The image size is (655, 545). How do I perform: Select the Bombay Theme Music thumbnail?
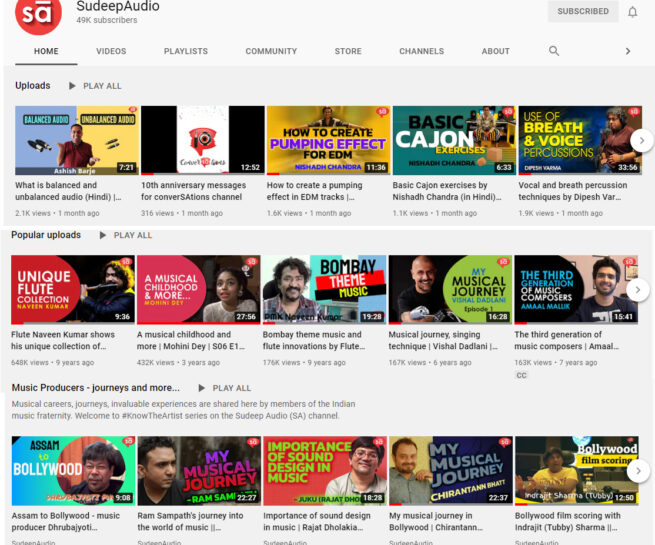tap(324, 289)
